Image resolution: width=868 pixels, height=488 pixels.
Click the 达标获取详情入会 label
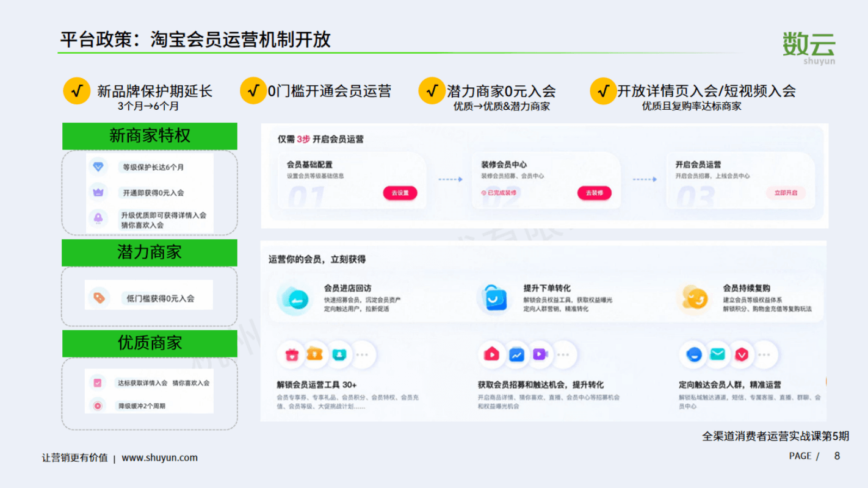click(x=142, y=383)
